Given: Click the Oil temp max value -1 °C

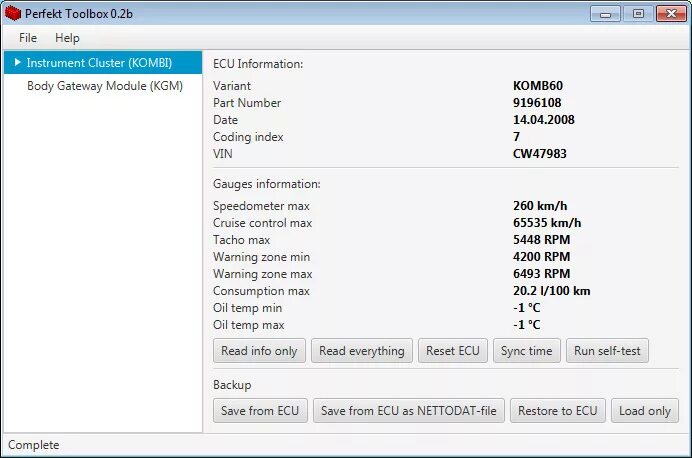Looking at the screenshot, I should (527, 325).
